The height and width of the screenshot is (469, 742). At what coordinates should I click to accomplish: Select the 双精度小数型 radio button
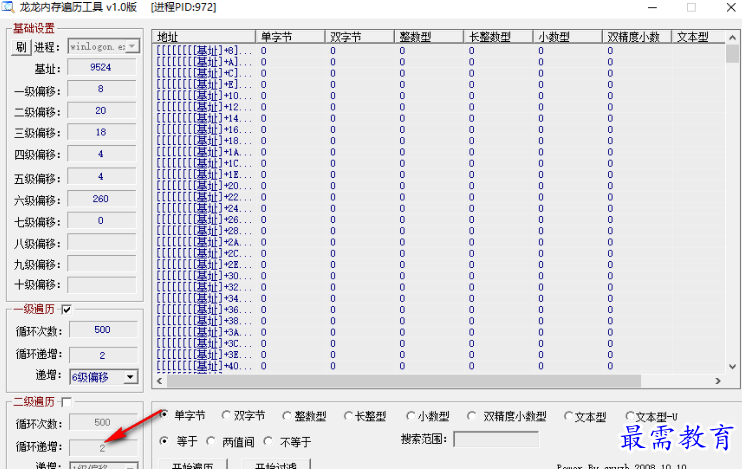(x=471, y=416)
